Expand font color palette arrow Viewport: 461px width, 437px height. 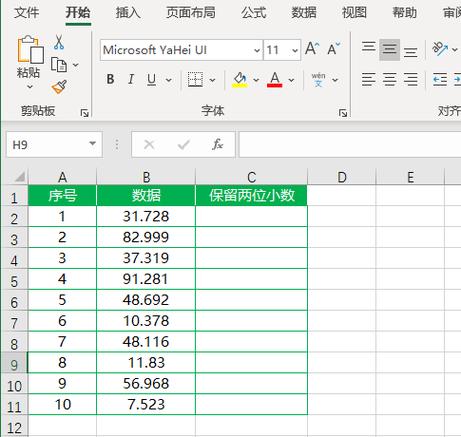click(x=291, y=80)
